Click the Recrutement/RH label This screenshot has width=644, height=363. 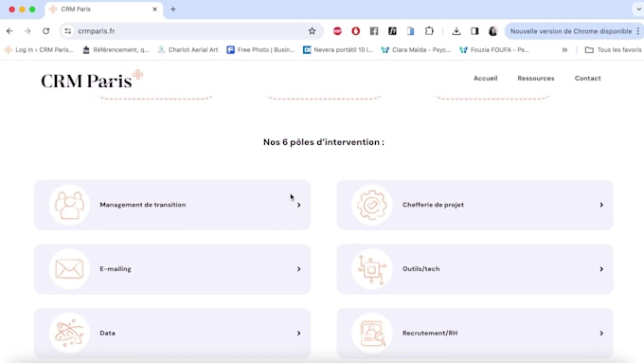430,333
